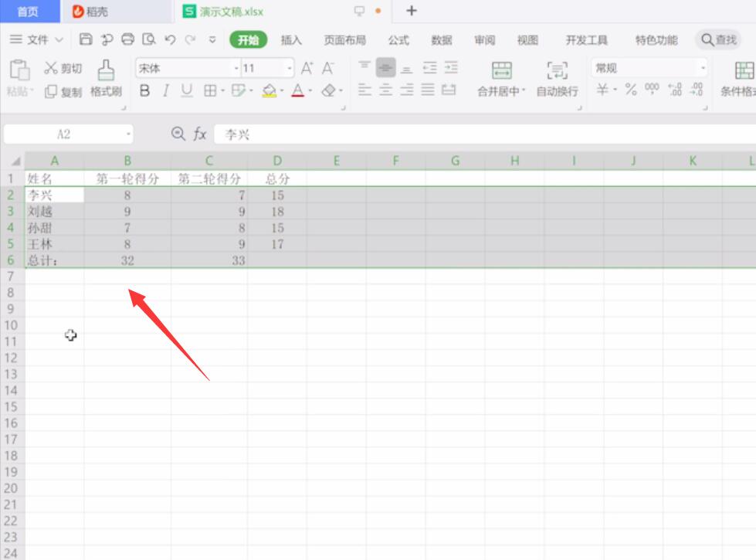Open the 文件 menu dropdown chevron

tap(59, 39)
